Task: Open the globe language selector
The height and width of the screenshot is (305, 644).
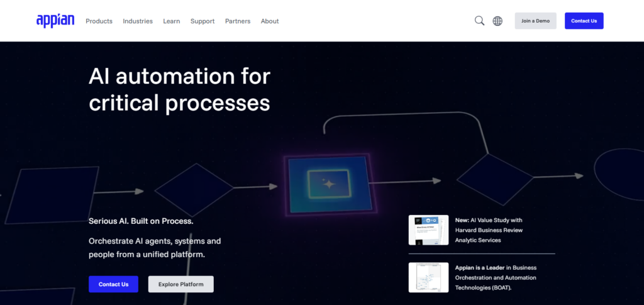Action: [x=497, y=21]
